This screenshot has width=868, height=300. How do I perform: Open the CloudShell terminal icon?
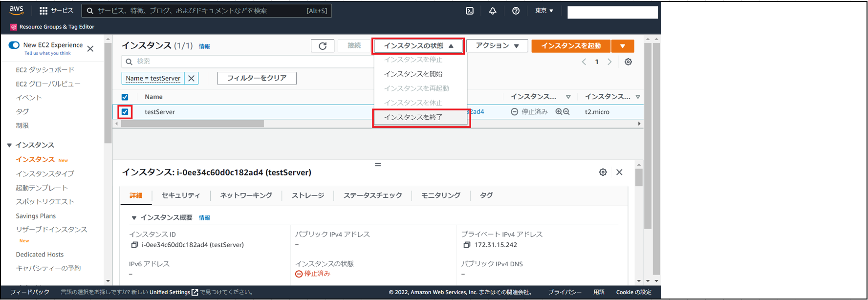pyautogui.click(x=470, y=11)
